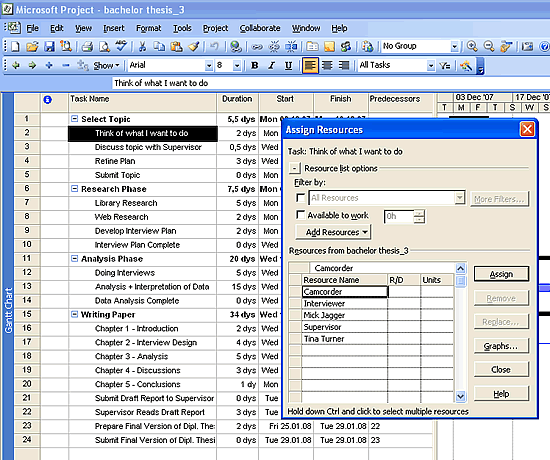
Task: Save the project with the floppy icon
Action: [x=49, y=46]
